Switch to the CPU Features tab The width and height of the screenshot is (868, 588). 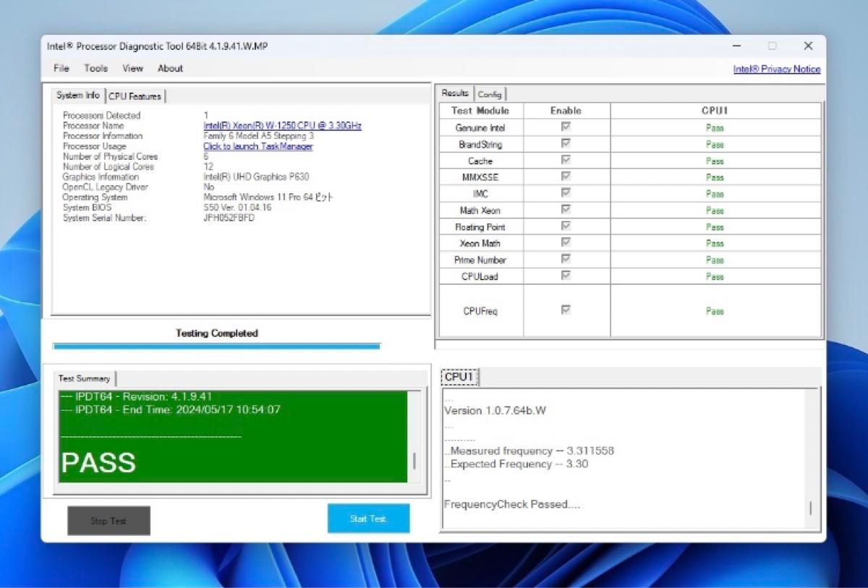135,96
